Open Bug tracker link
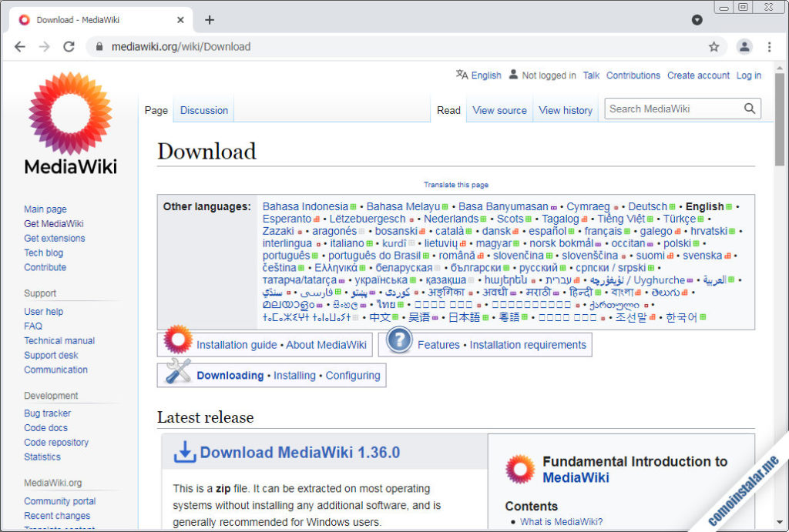The width and height of the screenshot is (789, 532). 47,413
